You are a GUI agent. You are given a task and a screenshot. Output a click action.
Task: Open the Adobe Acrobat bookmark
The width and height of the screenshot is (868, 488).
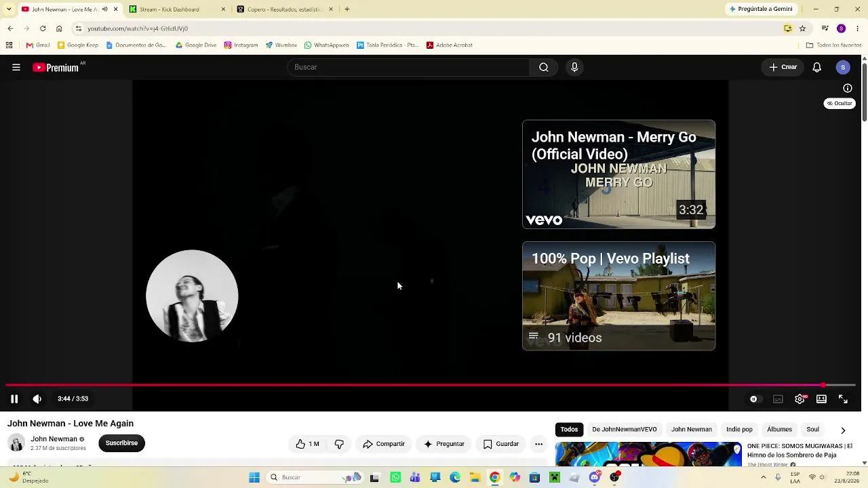click(x=450, y=45)
